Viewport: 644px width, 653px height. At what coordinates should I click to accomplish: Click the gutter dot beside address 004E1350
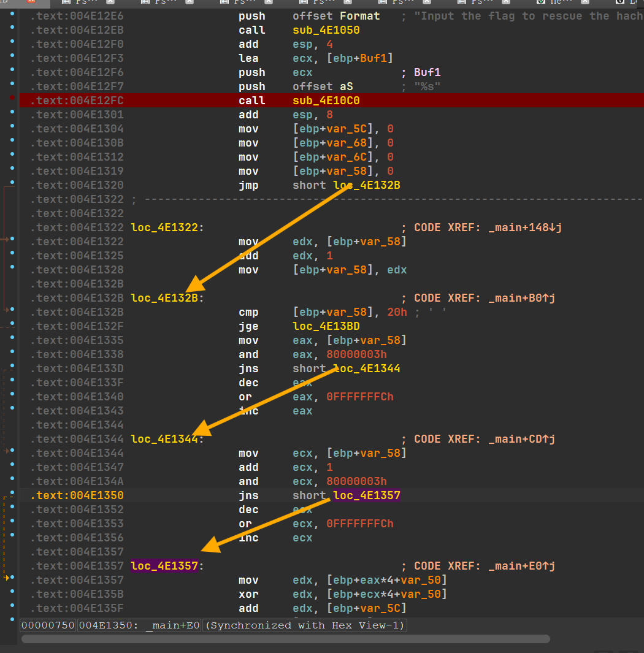13,495
